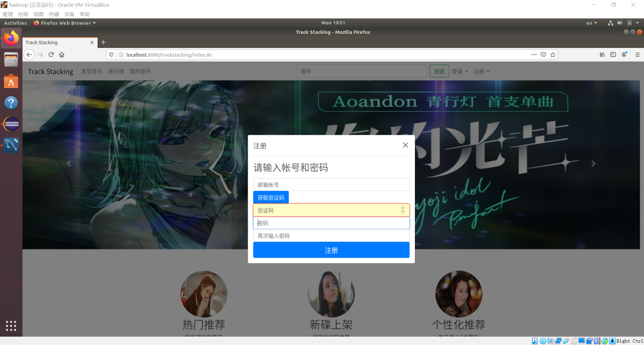This screenshot has height=345, width=644.
Task: Show next carousel slide
Action: [x=593, y=163]
